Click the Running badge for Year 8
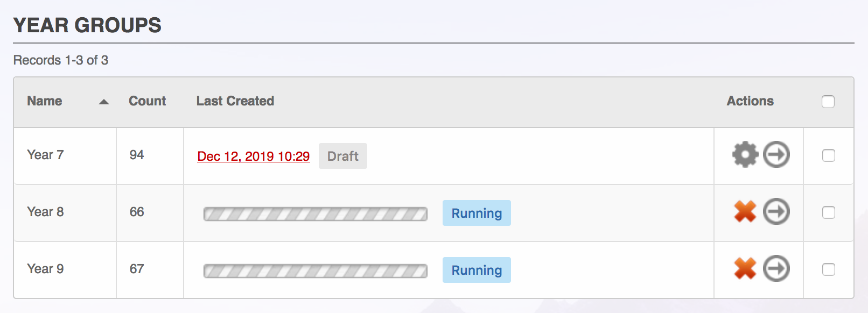This screenshot has height=313, width=868. coord(477,213)
